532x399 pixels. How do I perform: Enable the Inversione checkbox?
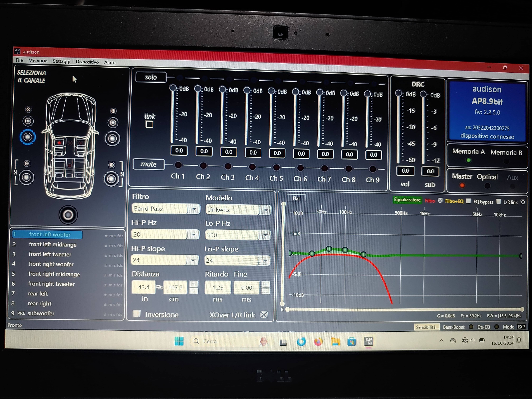click(x=137, y=313)
